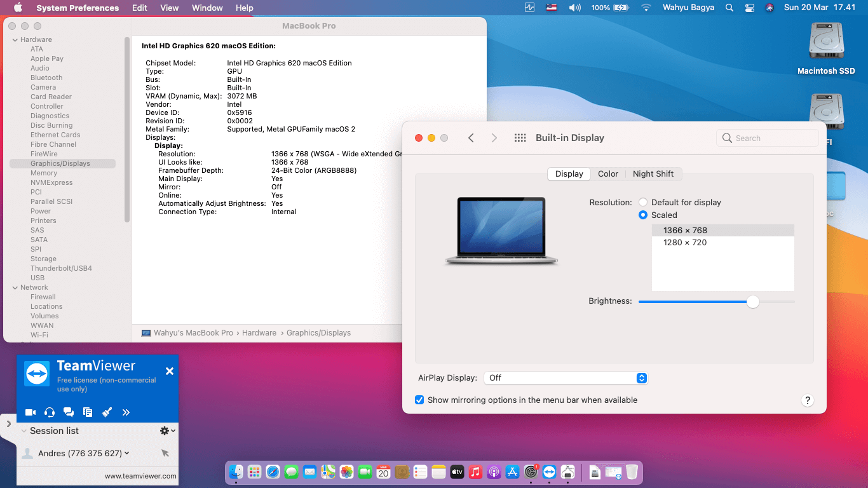Screen dimensions: 868x488
Task: Click the display Brightness slider
Action: [716, 302]
